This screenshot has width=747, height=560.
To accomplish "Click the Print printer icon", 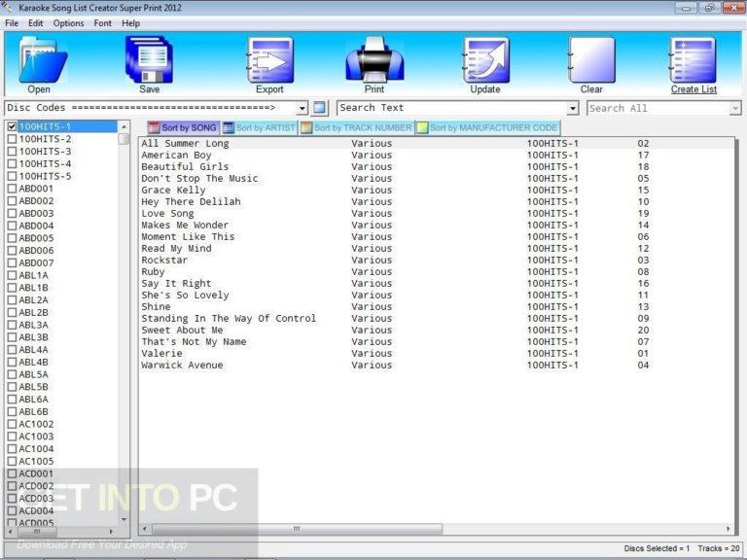I will pos(374,59).
